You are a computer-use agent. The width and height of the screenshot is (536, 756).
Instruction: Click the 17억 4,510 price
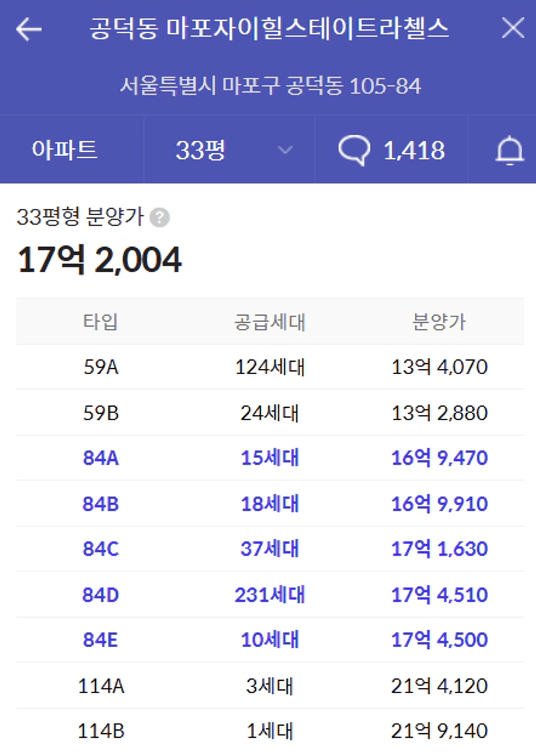coord(439,595)
